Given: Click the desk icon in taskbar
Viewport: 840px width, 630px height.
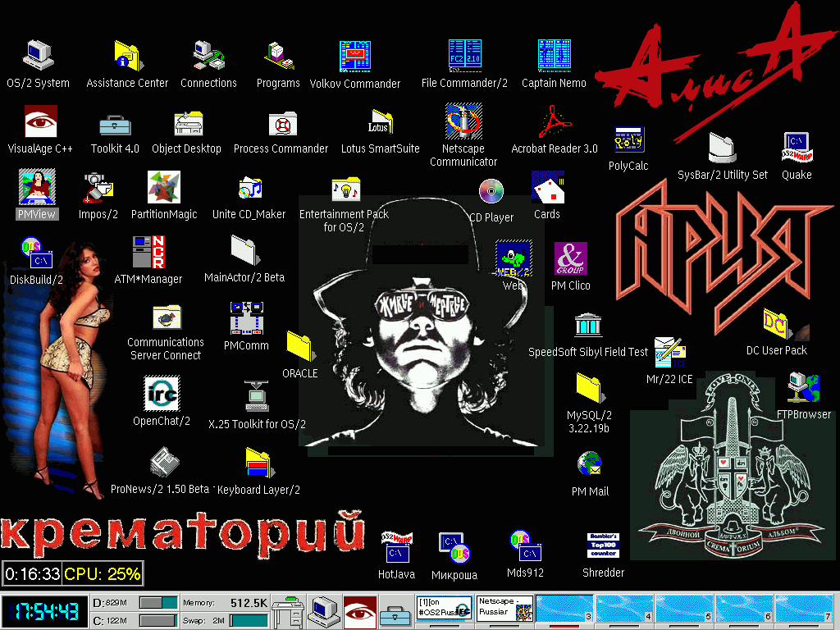Looking at the screenshot, I should point(288,611).
